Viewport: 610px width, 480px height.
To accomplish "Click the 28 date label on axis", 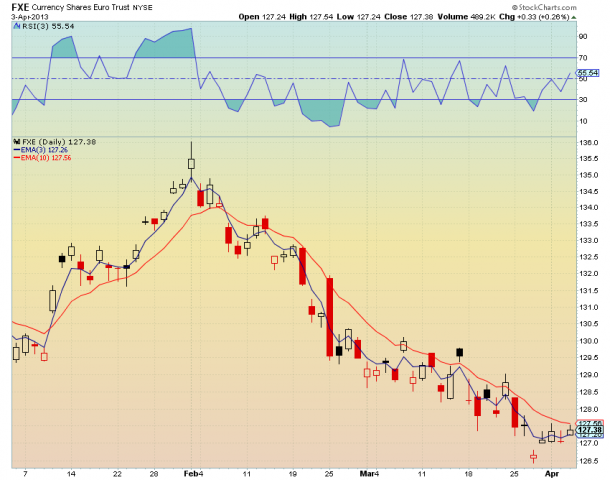I will click(x=154, y=474).
